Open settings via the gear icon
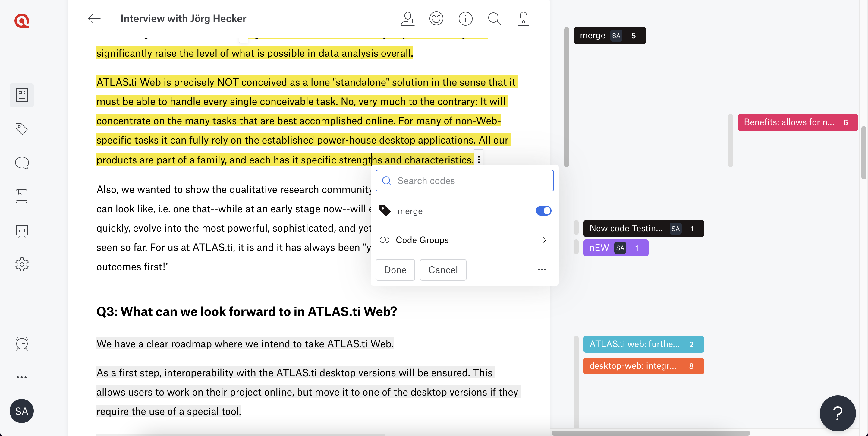 tap(22, 264)
